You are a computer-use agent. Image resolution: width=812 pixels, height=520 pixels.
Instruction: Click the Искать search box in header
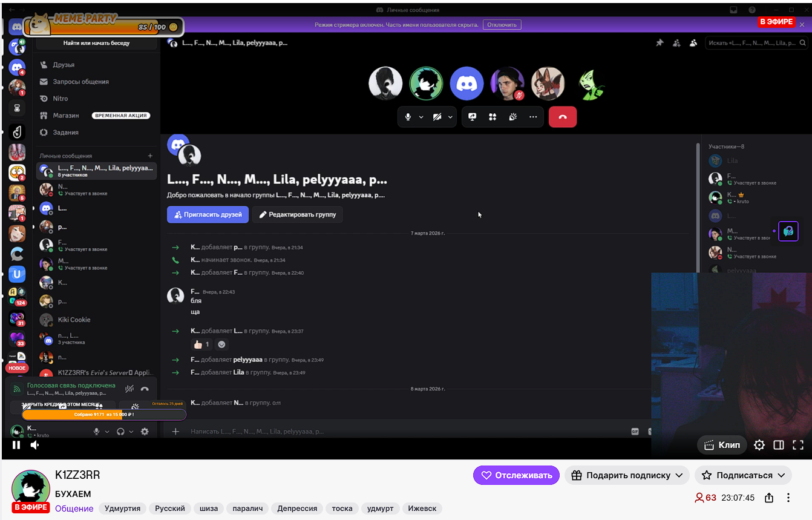(756, 43)
